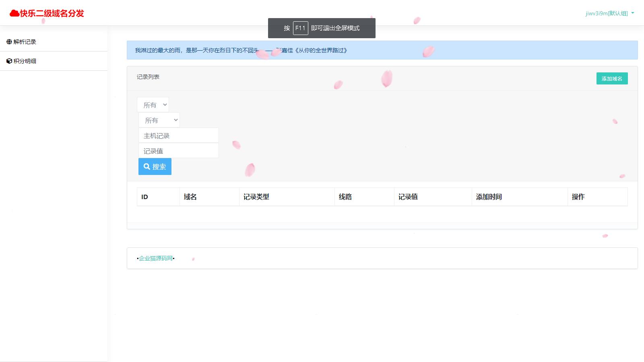Open the second 所有 filter dropdown
The width and height of the screenshot is (644, 362).
click(159, 120)
